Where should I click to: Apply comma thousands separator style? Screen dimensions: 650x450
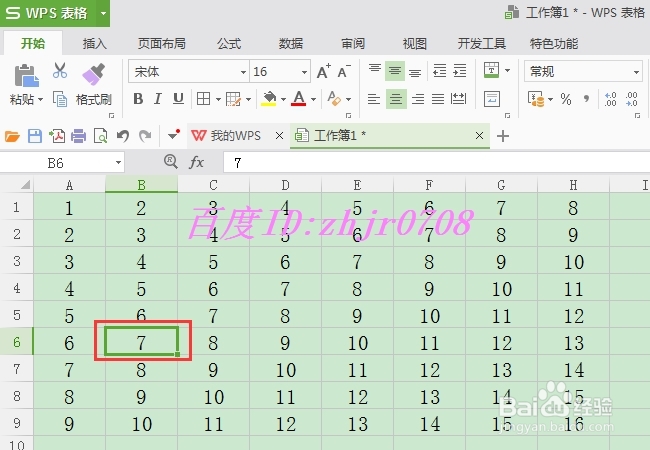(586, 99)
